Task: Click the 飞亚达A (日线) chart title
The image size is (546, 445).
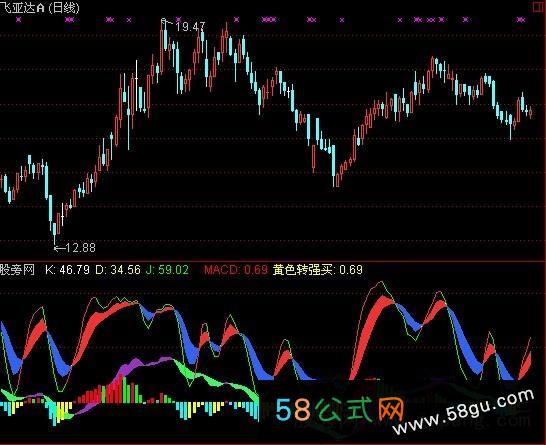Action: coord(40,8)
